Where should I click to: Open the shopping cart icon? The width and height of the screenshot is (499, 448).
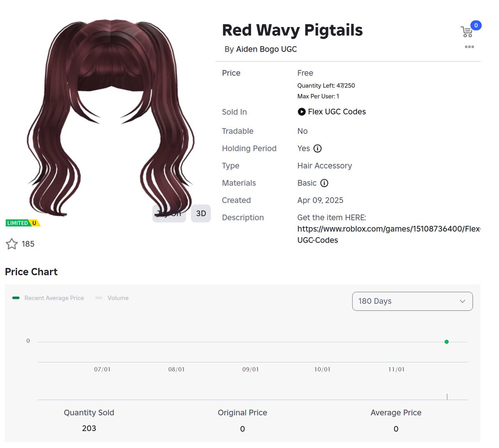pyautogui.click(x=467, y=32)
